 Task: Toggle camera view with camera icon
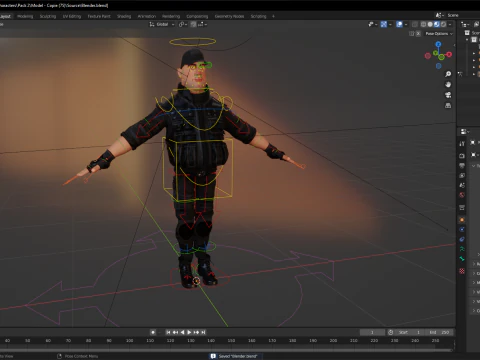448,95
